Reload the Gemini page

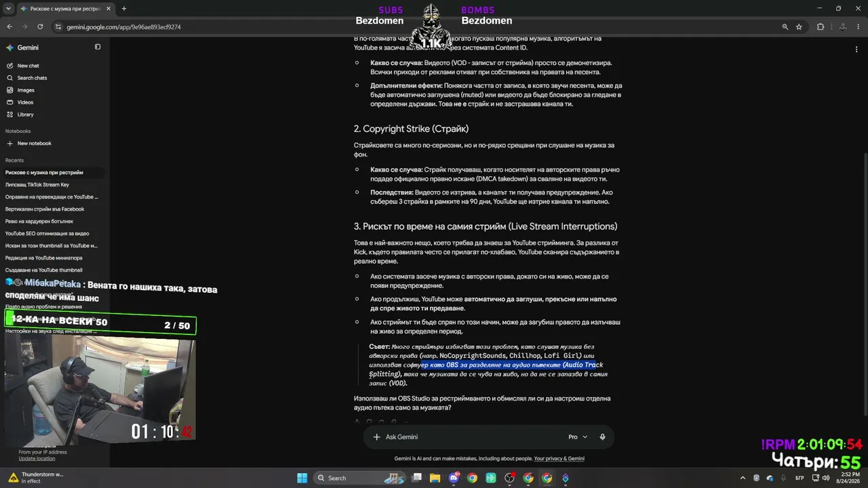[x=40, y=27]
